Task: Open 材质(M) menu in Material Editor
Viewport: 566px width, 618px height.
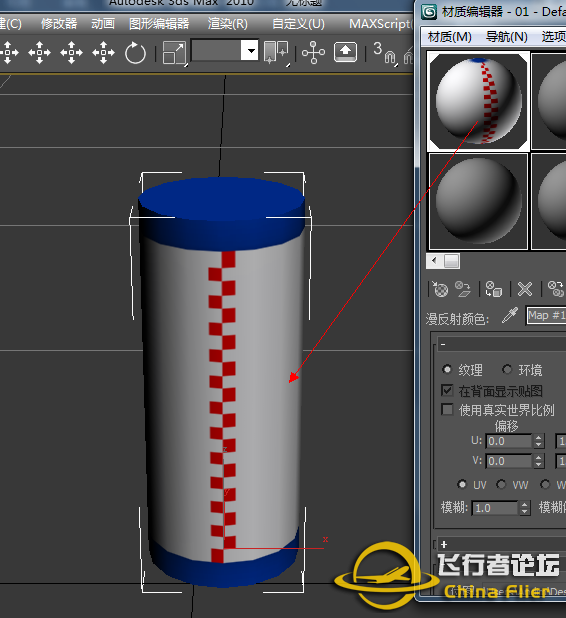Action: click(x=450, y=37)
